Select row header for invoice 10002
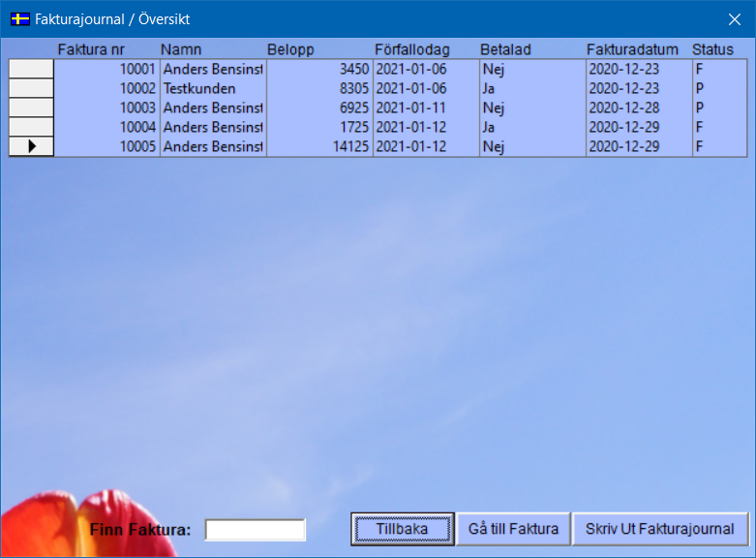Viewport: 756px width, 558px height. (31, 88)
